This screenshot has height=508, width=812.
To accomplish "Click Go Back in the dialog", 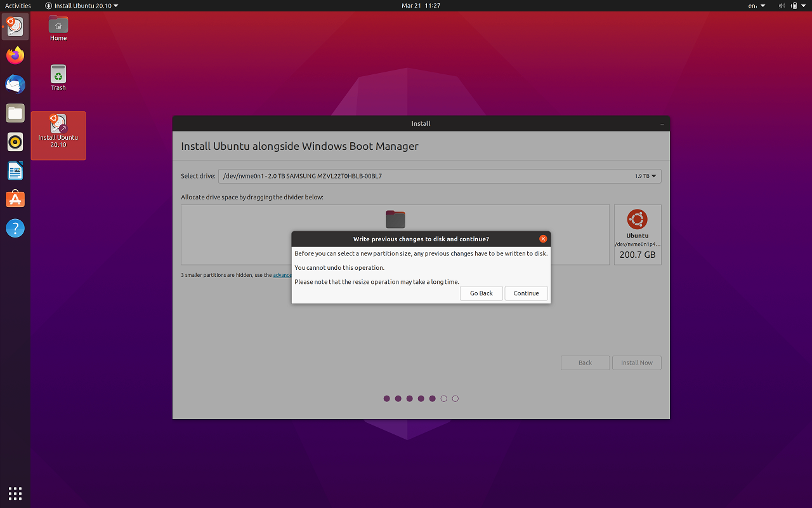I will pos(481,293).
